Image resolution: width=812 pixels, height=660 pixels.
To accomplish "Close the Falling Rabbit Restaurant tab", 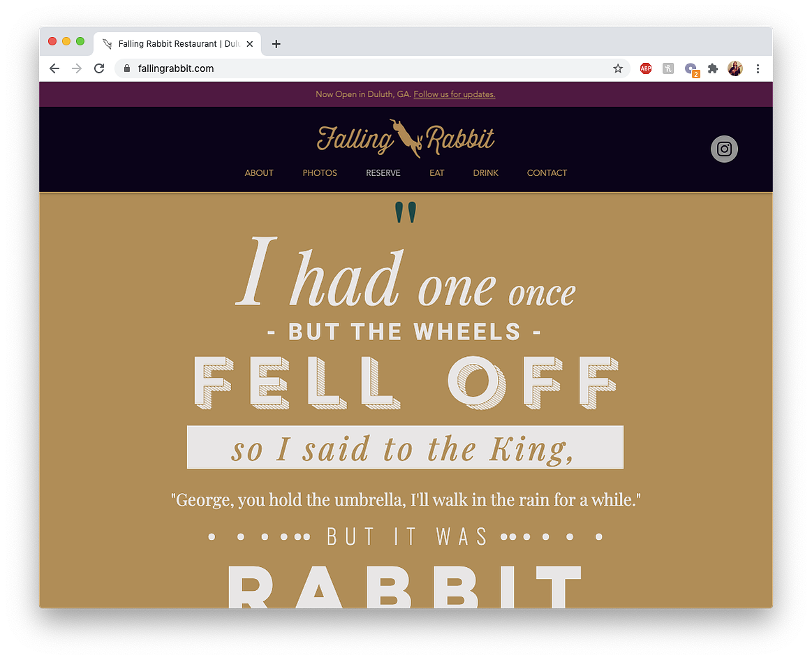I will pyautogui.click(x=250, y=44).
